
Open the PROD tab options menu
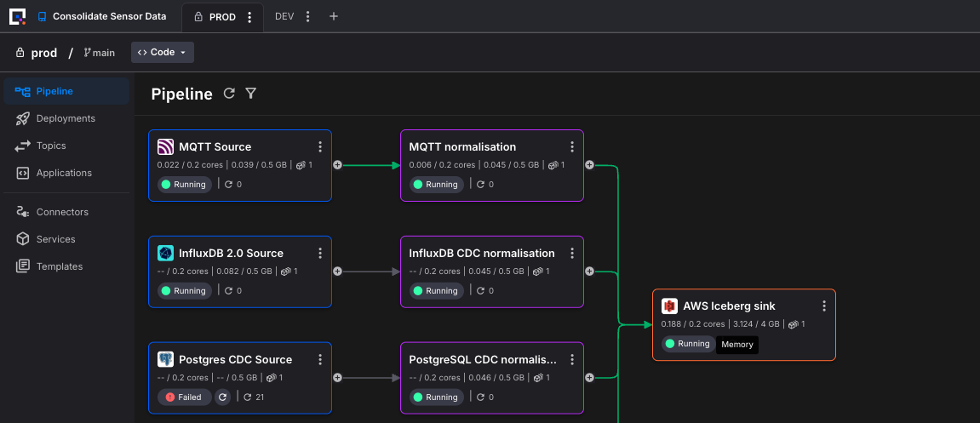pos(250,17)
